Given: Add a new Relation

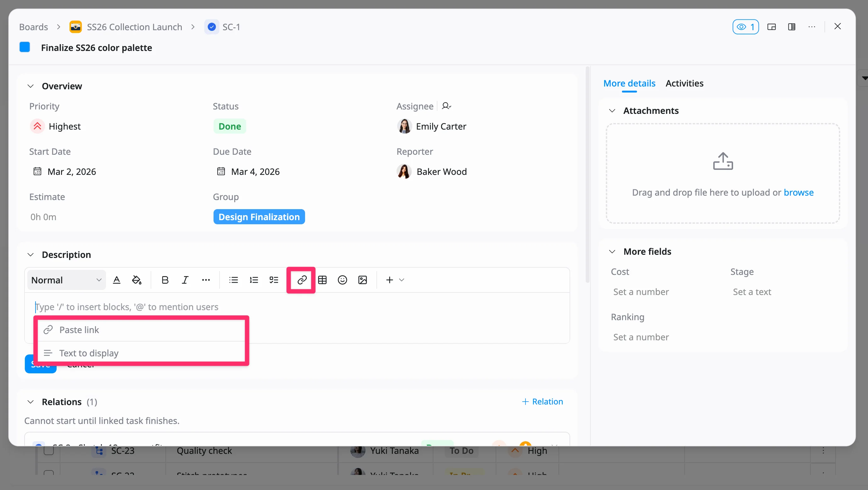Looking at the screenshot, I should (542, 402).
